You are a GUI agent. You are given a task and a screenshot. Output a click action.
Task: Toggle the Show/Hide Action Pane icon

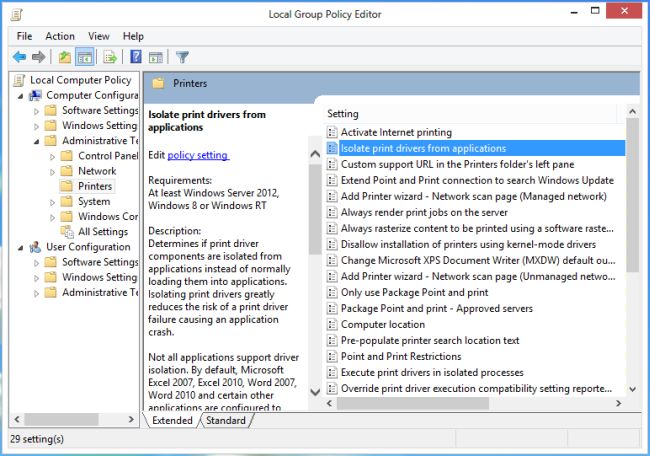156,57
